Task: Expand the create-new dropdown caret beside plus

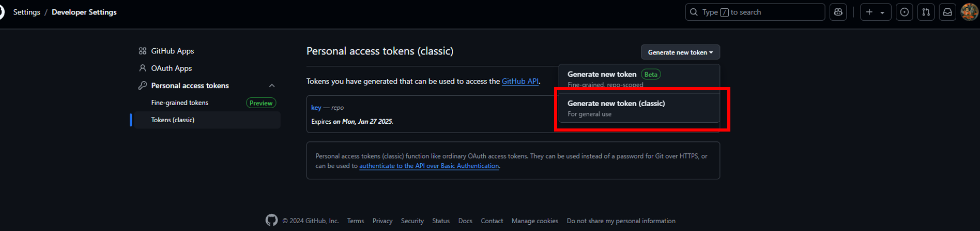Action: pos(882,12)
